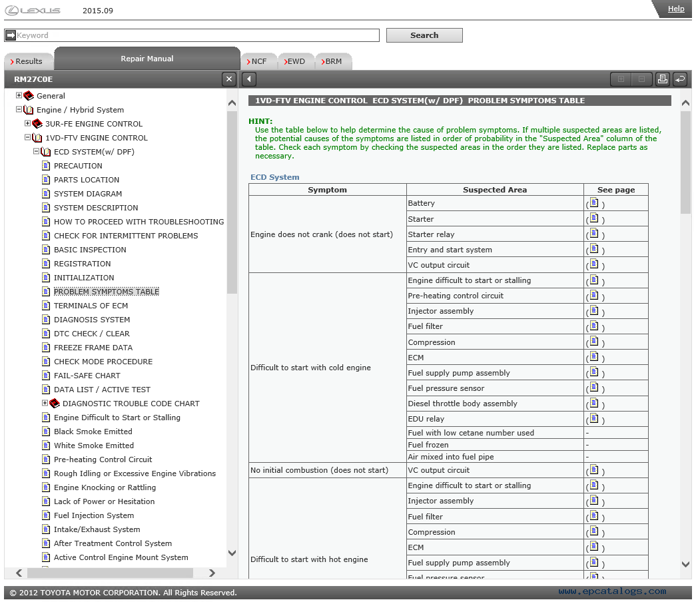Click the print icon in content toolbar
This screenshot has width=700, height=602.
(663, 79)
